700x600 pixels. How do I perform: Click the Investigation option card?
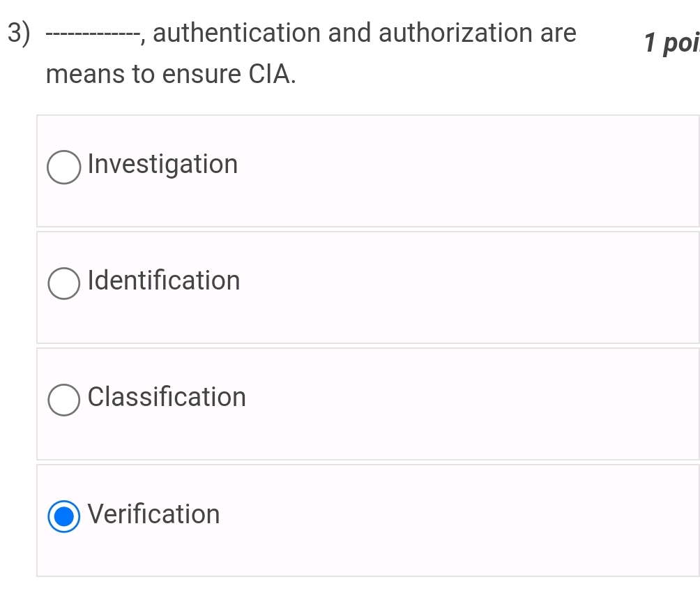[x=367, y=170]
